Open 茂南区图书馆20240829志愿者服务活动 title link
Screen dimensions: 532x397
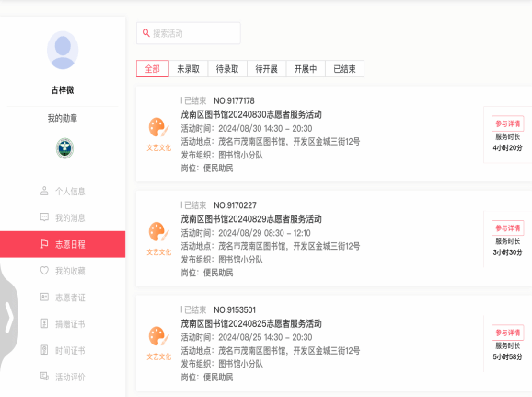click(x=251, y=219)
